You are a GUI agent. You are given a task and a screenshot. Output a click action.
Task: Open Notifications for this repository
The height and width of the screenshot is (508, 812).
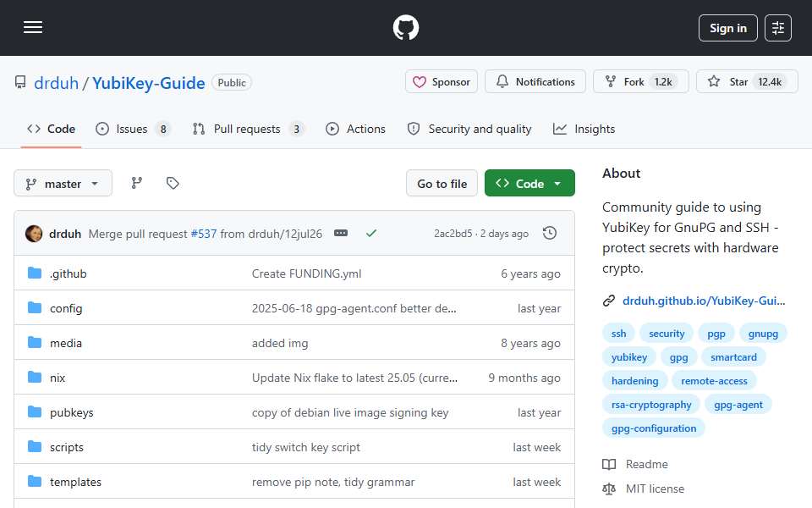click(x=535, y=82)
